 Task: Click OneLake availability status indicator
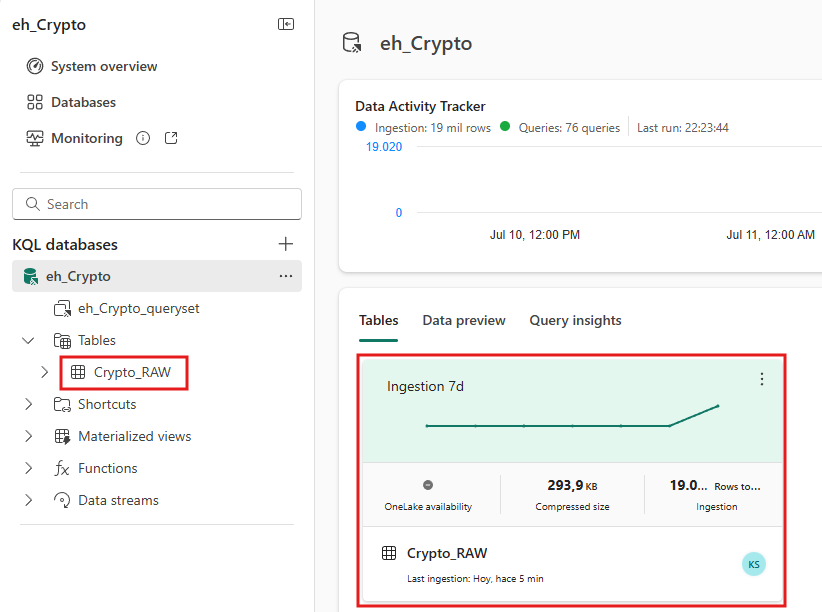(x=428, y=485)
